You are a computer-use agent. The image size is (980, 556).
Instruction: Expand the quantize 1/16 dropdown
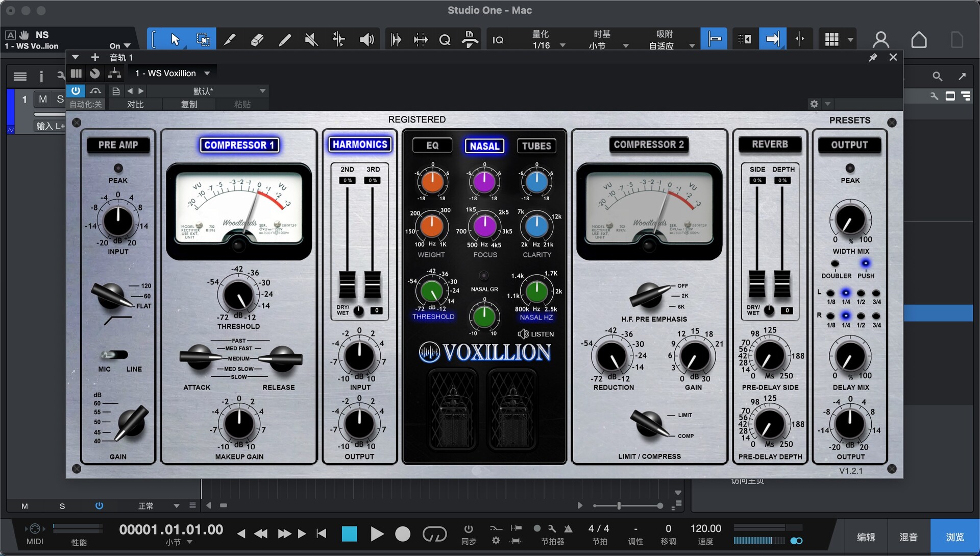[x=562, y=45]
